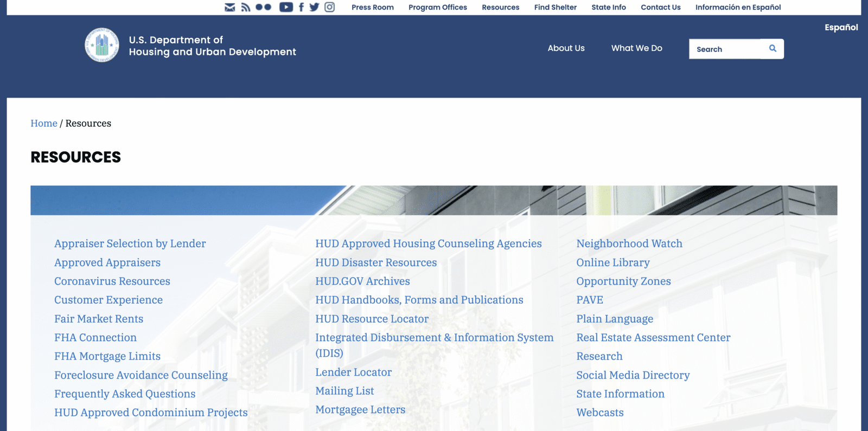This screenshot has width=868, height=431.
Task: Open Coronavirus Resources link
Action: point(112,281)
